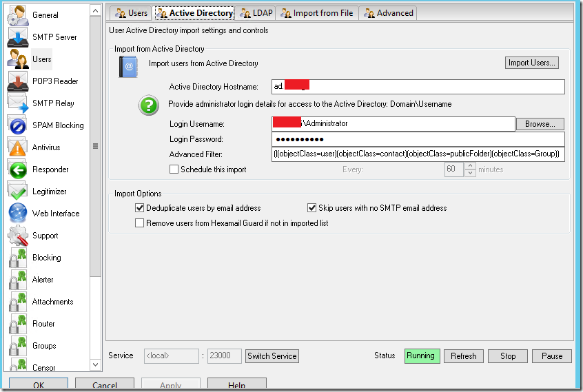Click the Import Users button
The image size is (583, 392).
532,63
